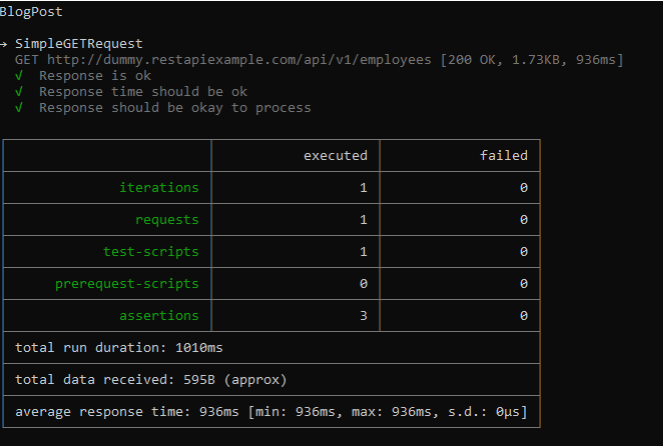The image size is (663, 446).
Task: Click the checkmark beside "Response is ok"
Action: point(20,76)
